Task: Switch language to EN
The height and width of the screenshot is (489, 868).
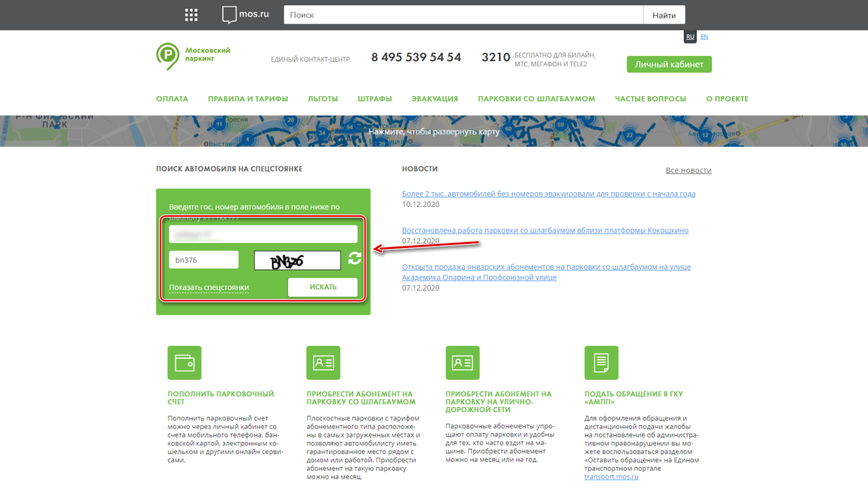Action: [704, 37]
